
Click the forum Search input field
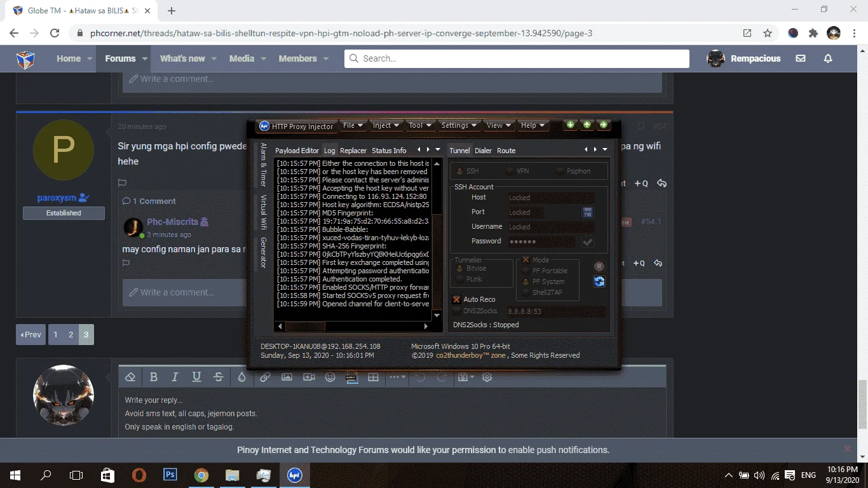517,58
